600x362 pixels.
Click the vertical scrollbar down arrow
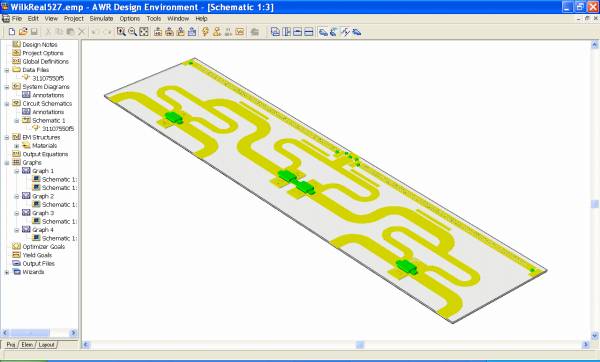[x=595, y=336]
